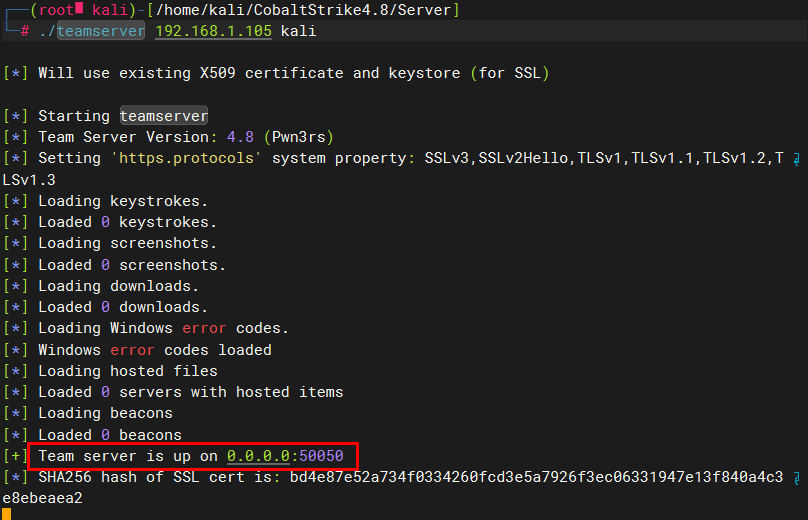The image size is (808, 520).
Task: Click the 'Loaded 0 downloads.' line
Action: pyautogui.click(x=106, y=307)
